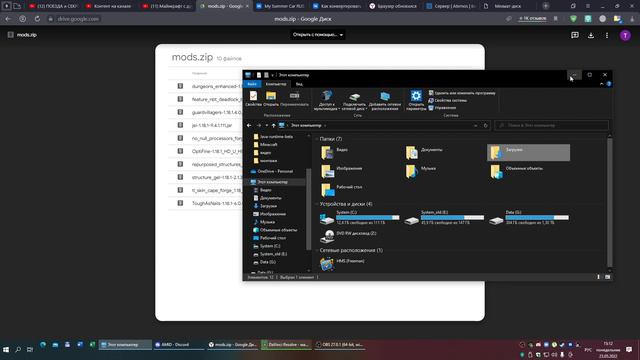
Task: Select the highlighted Загрузки folder
Action: coord(529,153)
